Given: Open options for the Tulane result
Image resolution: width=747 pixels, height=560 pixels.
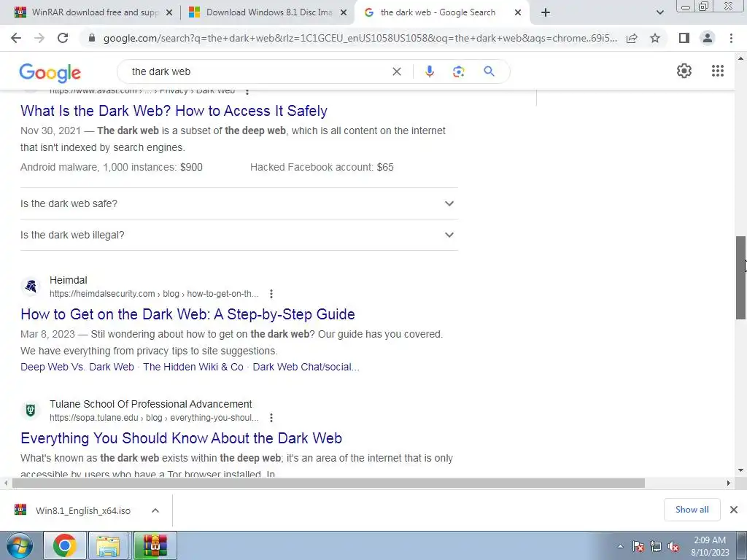Looking at the screenshot, I should point(271,418).
